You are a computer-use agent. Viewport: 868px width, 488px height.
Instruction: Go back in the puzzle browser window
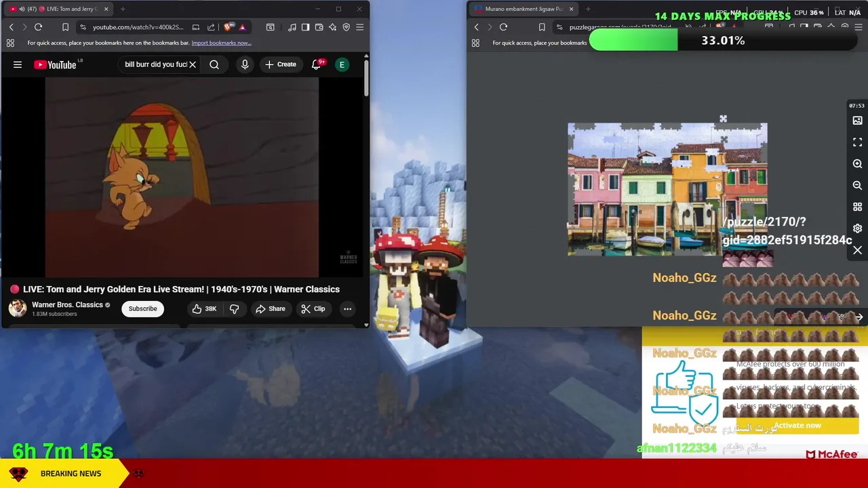click(476, 27)
